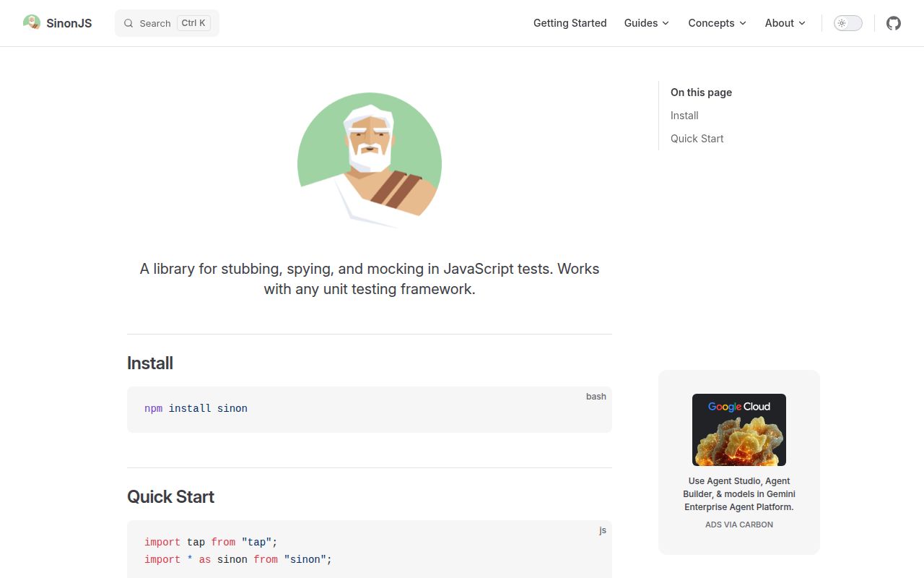The width and height of the screenshot is (924, 578).
Task: Click the npm install sinon code line
Action: tap(196, 408)
